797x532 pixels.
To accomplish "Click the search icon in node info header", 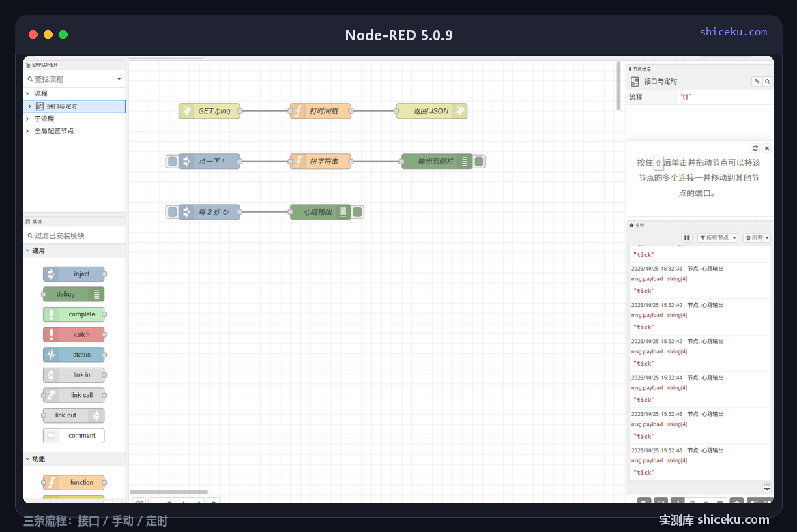I will (x=767, y=81).
